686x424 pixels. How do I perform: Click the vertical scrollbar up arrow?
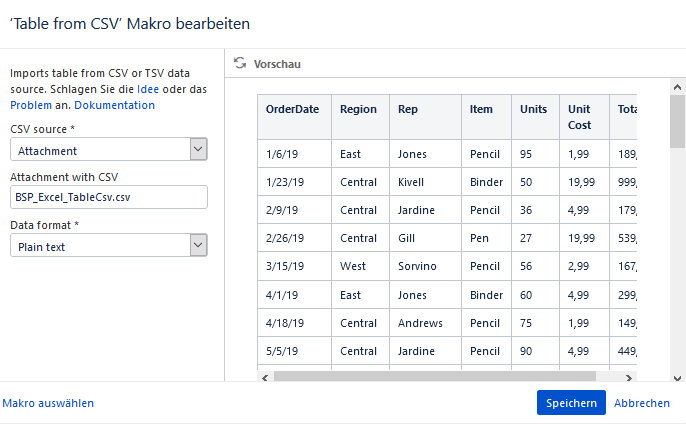pyautogui.click(x=677, y=87)
